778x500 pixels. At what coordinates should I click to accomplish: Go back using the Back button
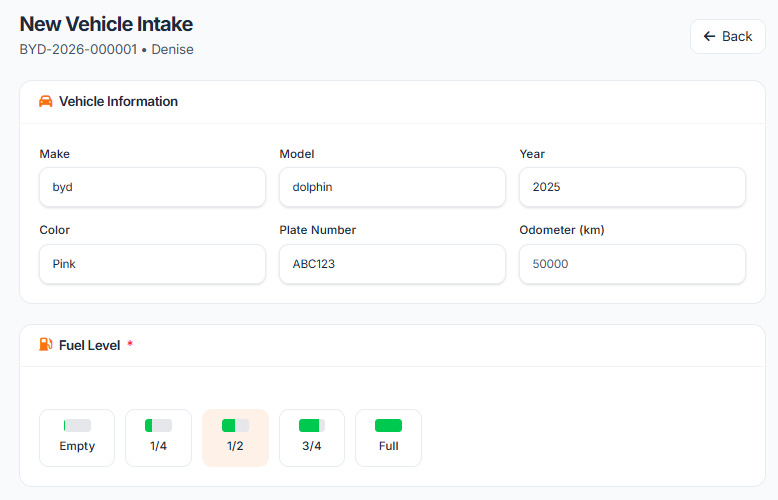728,37
